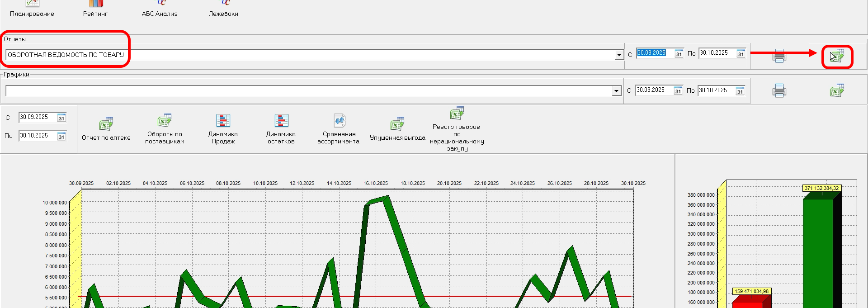Expand the Графики chart dropdown arrow

pyautogui.click(x=616, y=91)
